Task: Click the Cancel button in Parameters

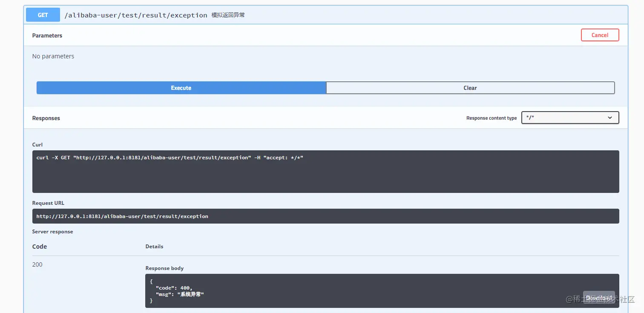Action: click(600, 35)
